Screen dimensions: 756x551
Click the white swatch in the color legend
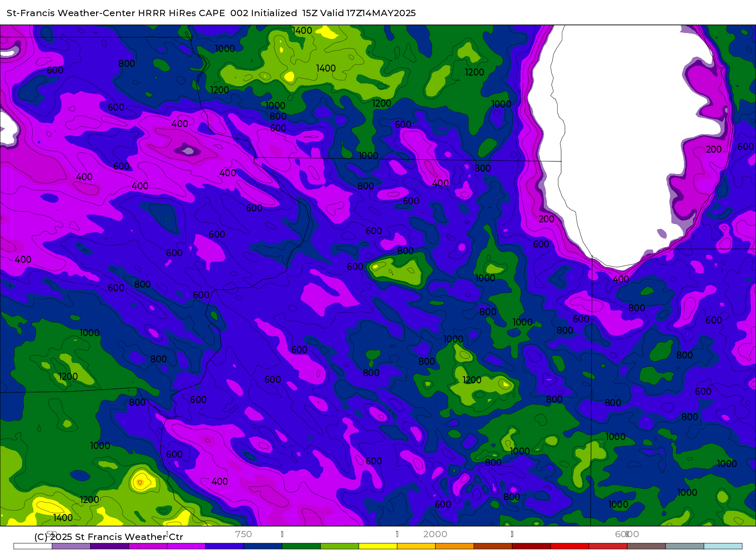coord(33,546)
